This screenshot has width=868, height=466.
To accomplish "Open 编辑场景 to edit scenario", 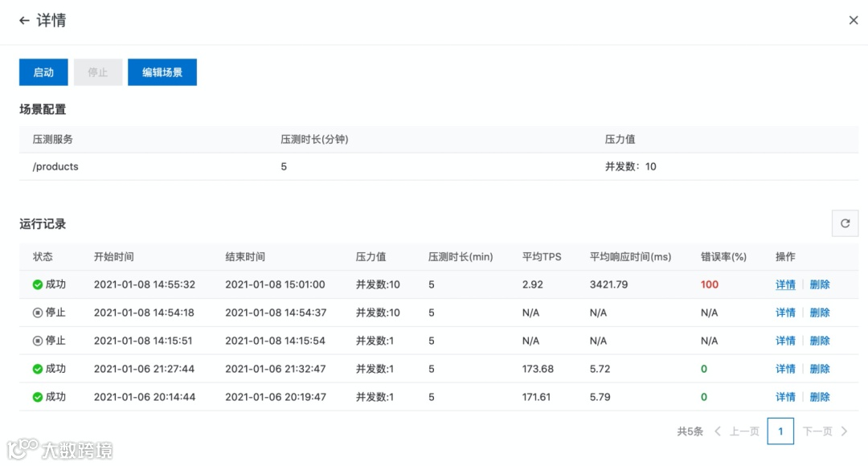I will pyautogui.click(x=162, y=72).
